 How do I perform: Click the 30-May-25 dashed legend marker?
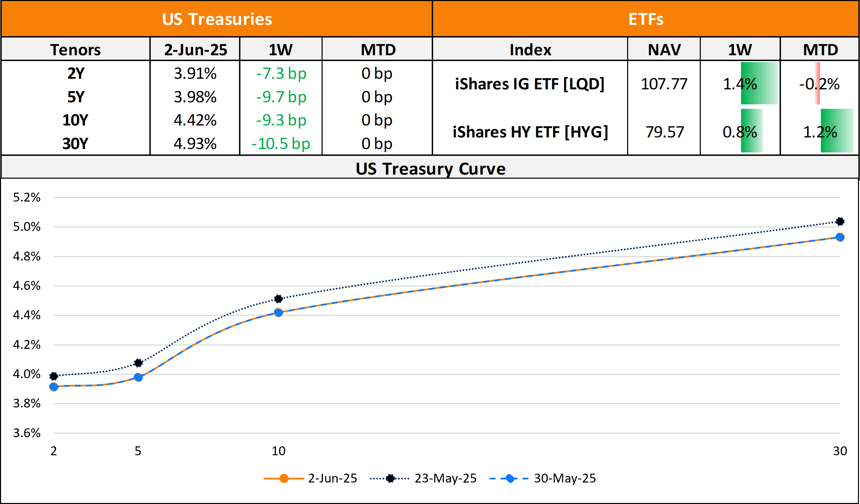coord(509,478)
